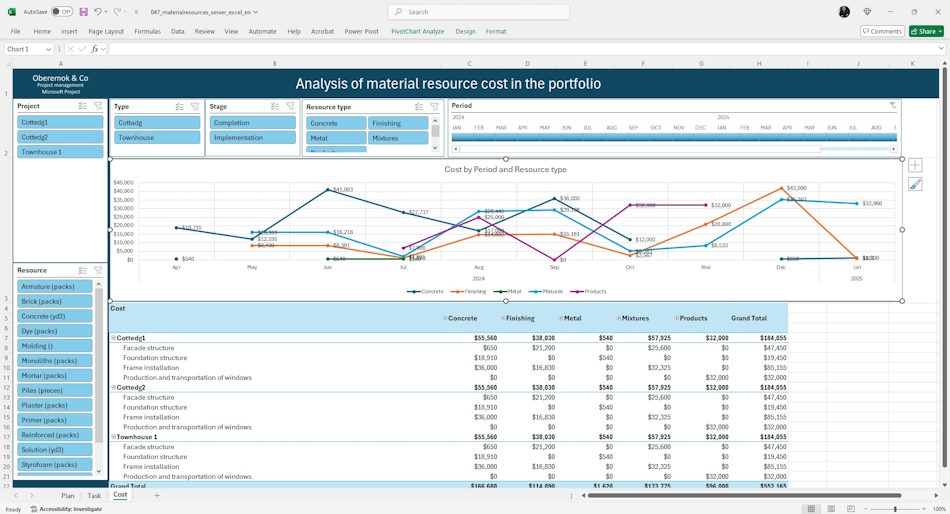Screen dimensions: 950x514
Task: Click the Chart Elements plus button
Action: coord(915,165)
